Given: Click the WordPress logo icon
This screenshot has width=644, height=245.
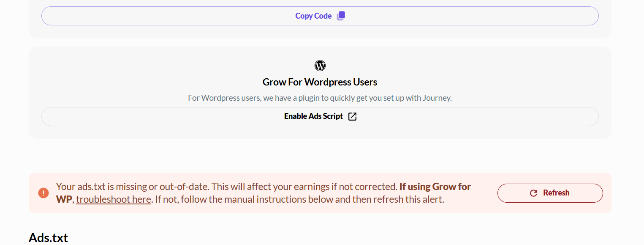Looking at the screenshot, I should 320,66.
